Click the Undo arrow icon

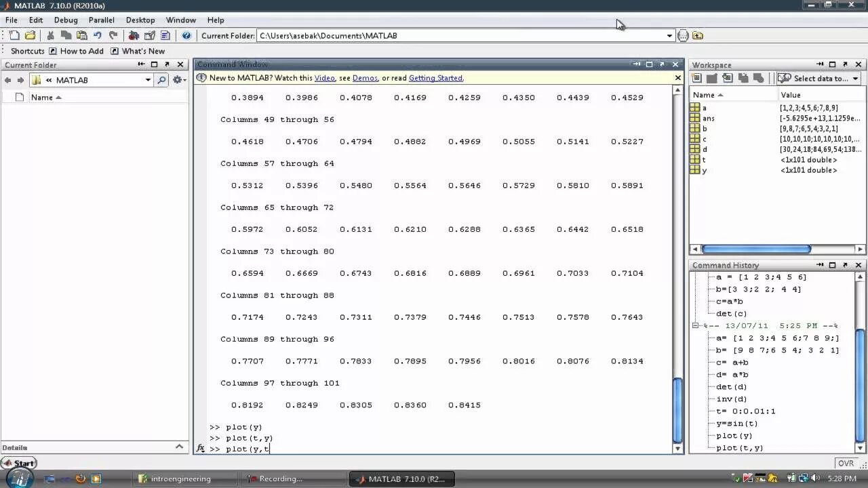[98, 35]
